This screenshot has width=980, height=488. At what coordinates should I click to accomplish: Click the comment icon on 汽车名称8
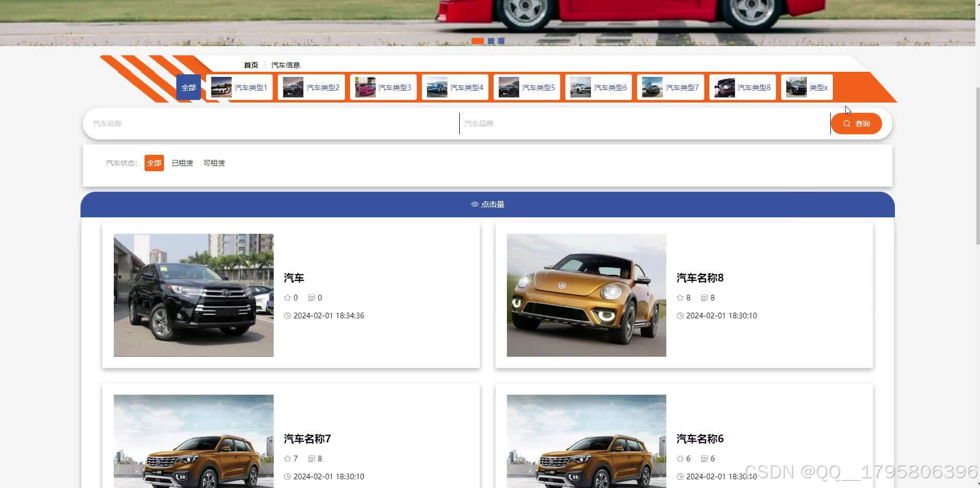(x=704, y=298)
